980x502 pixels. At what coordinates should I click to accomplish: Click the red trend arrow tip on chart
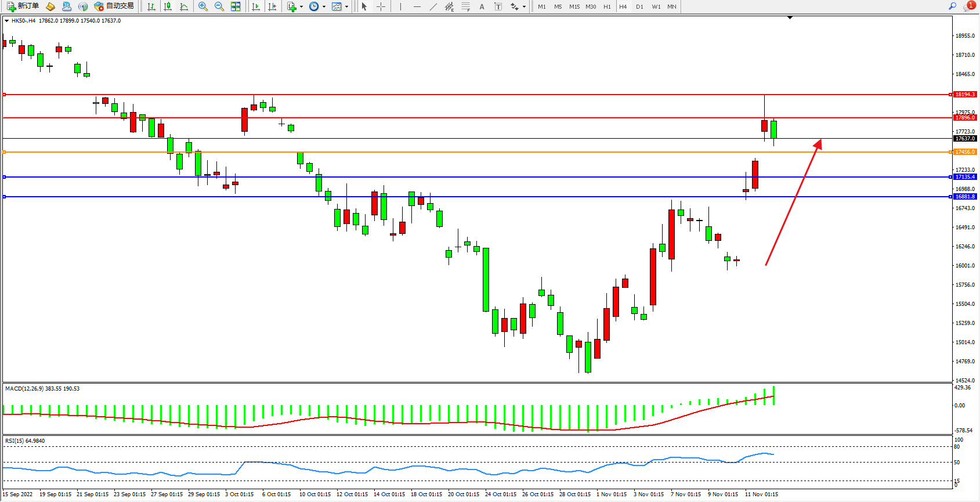click(820, 140)
